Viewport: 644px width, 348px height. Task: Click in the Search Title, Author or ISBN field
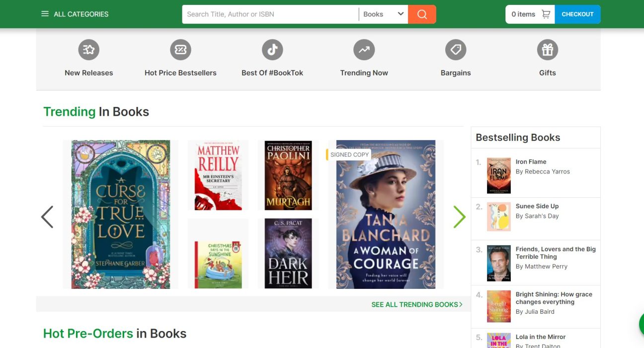coord(270,14)
